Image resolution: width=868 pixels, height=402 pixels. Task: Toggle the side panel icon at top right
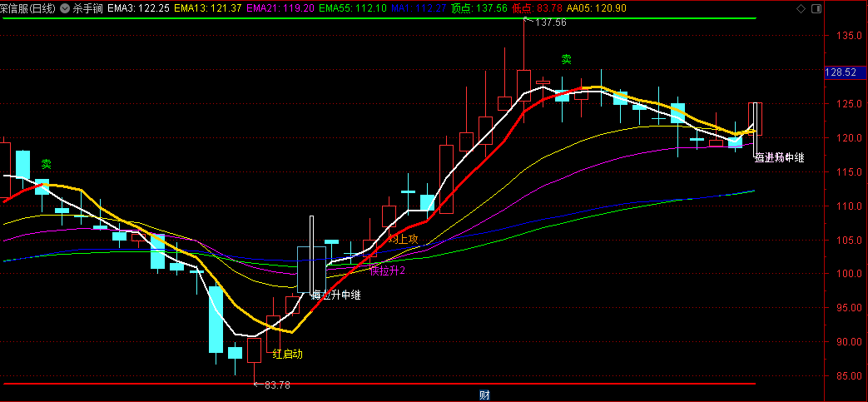click(816, 9)
